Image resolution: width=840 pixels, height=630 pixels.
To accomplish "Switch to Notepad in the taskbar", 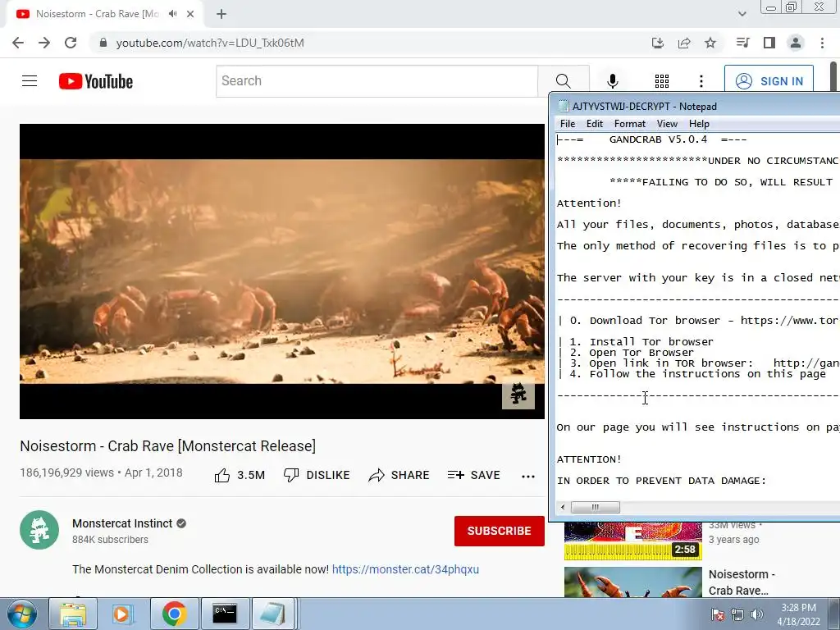I will click(x=273, y=614).
